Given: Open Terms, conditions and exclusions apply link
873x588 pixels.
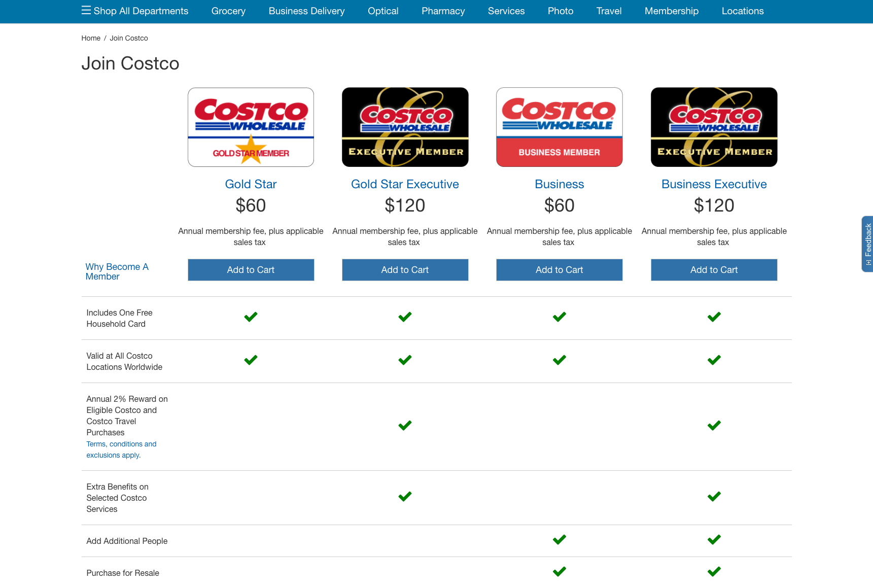Looking at the screenshot, I should [x=121, y=449].
